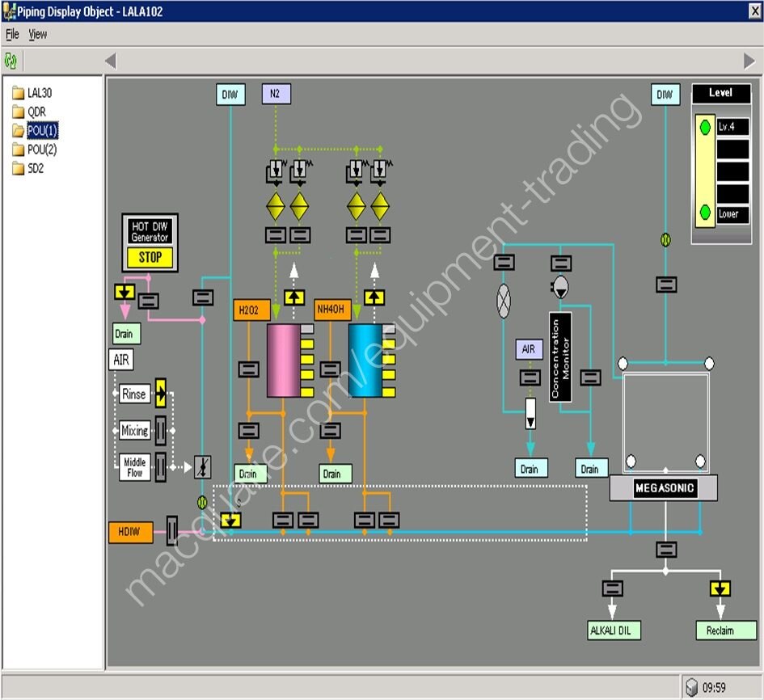Click the AIR box near Concentration Monitor
Viewport: 764px width, 700px height.
coord(530,349)
